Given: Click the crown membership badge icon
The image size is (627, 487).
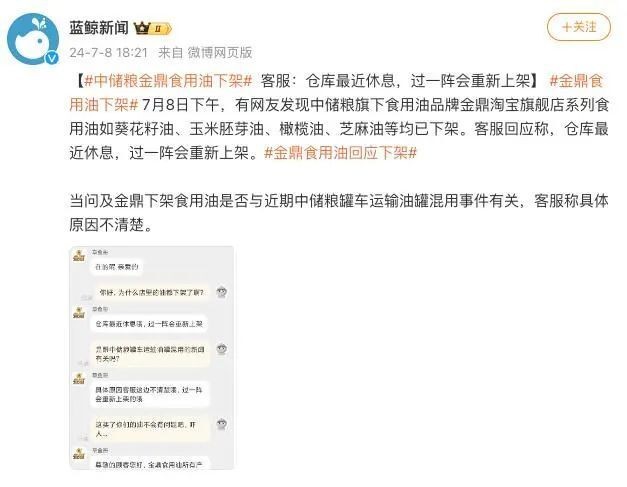Looking at the screenshot, I should click(142, 28).
